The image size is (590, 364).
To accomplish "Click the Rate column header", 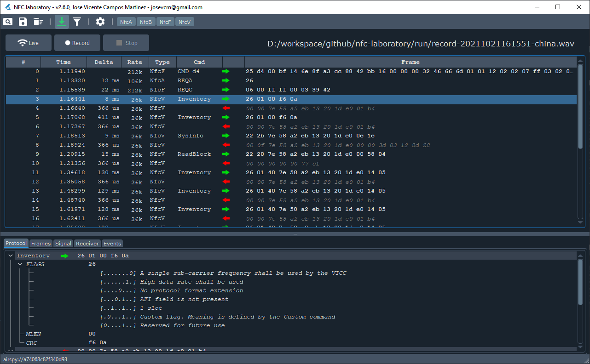I will click(x=135, y=62).
